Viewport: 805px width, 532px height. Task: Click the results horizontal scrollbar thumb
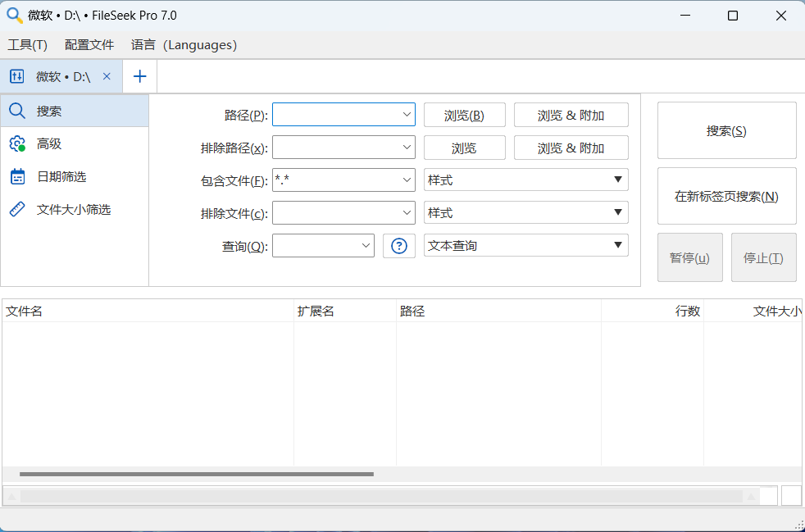(x=197, y=474)
